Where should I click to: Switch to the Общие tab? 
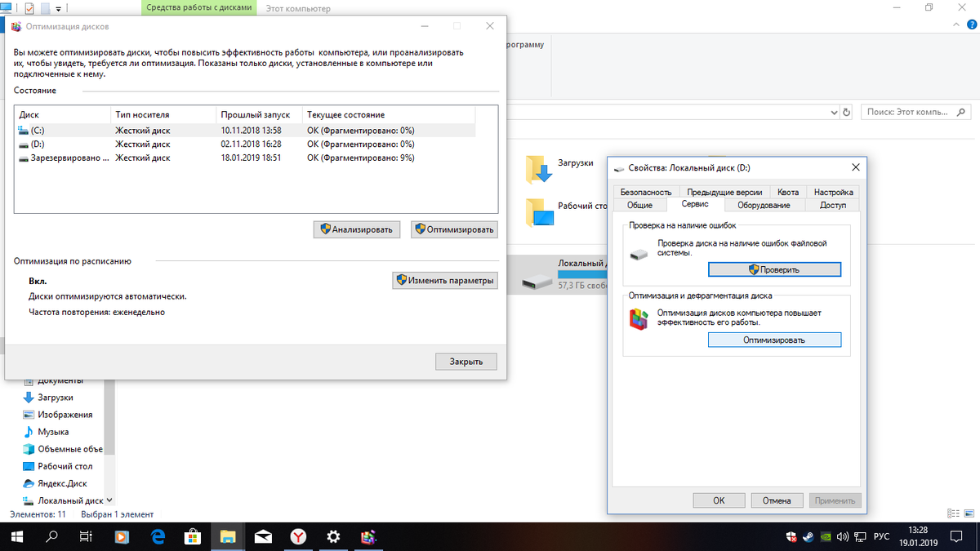pos(639,205)
